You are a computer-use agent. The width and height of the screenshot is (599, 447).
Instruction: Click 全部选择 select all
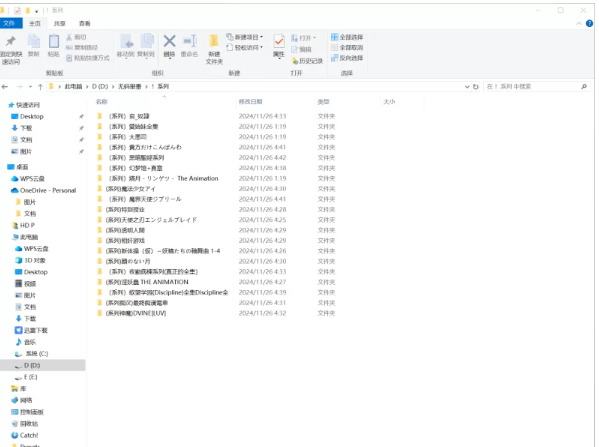347,37
